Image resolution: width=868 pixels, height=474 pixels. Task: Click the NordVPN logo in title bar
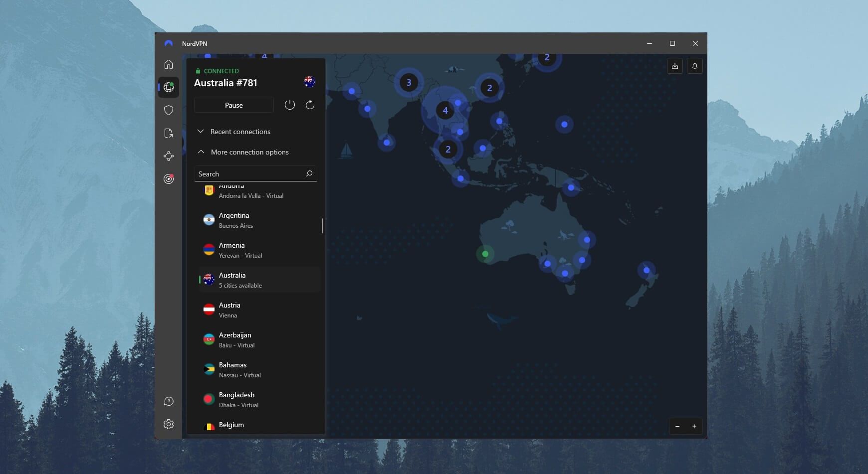tap(169, 43)
